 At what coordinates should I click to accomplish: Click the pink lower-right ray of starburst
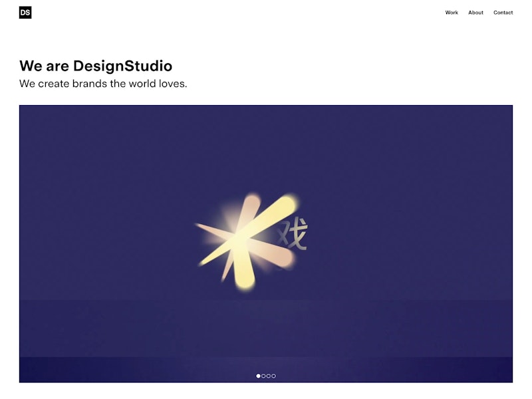pyautogui.click(x=275, y=253)
